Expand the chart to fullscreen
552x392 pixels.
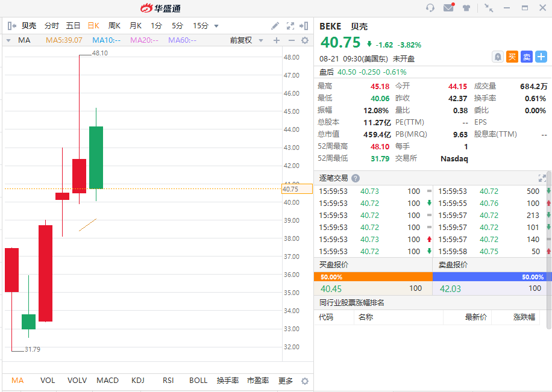[290, 26]
